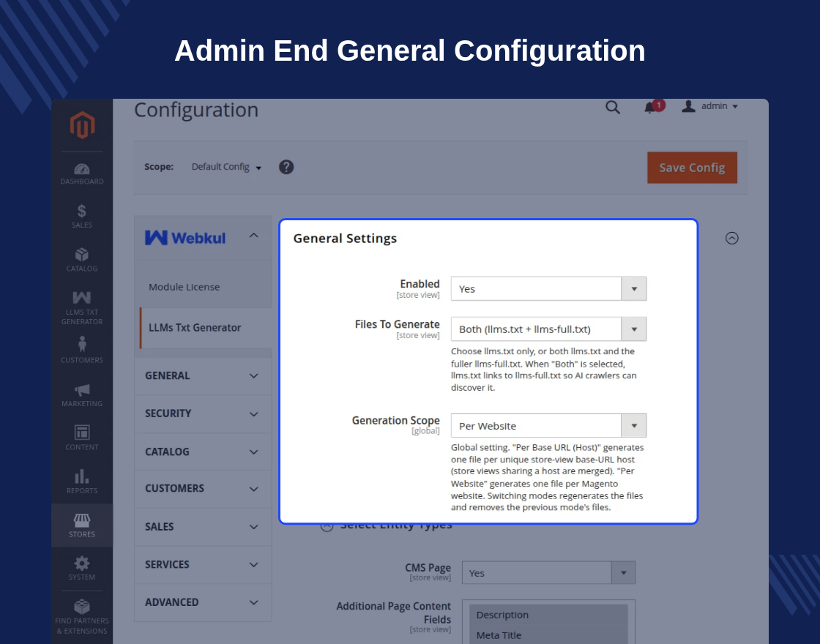Expand the ADVANCED config section
Image resolution: width=820 pixels, height=644 pixels.
[202, 602]
